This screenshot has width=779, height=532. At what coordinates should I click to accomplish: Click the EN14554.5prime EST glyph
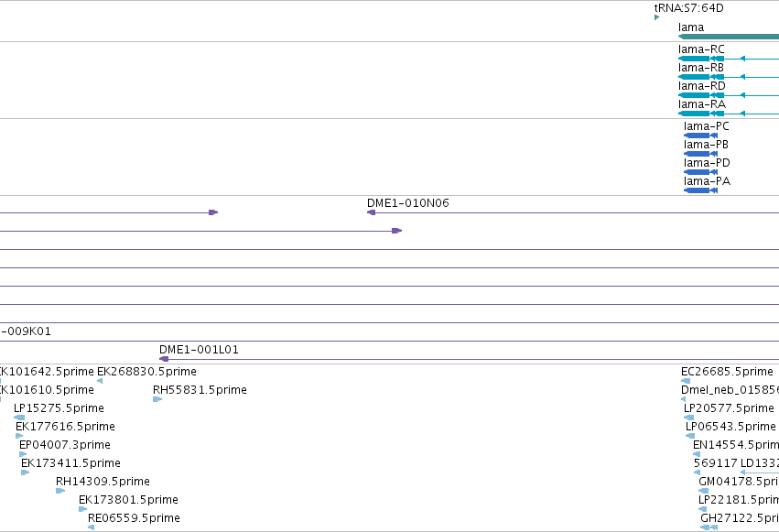[697, 454]
